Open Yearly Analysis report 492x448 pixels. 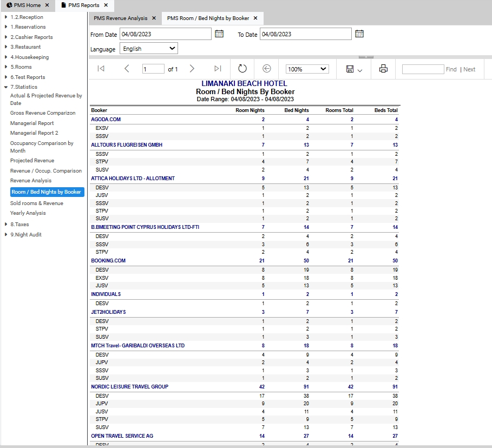(x=28, y=213)
